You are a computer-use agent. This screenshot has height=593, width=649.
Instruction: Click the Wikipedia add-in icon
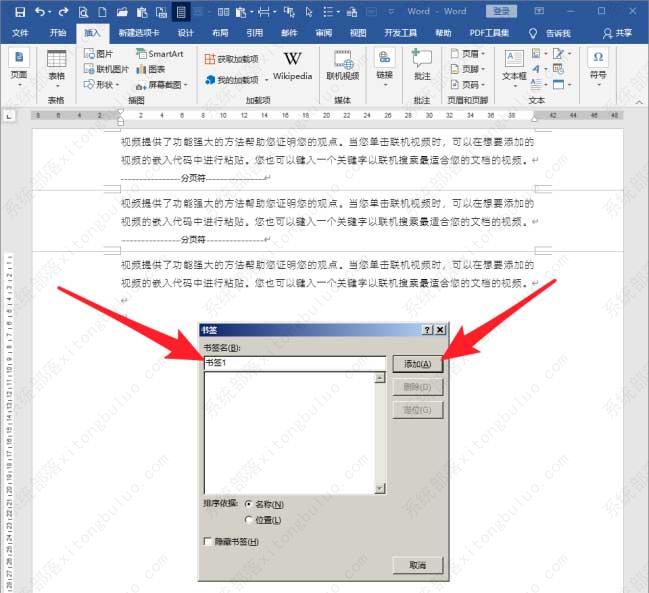(x=292, y=65)
